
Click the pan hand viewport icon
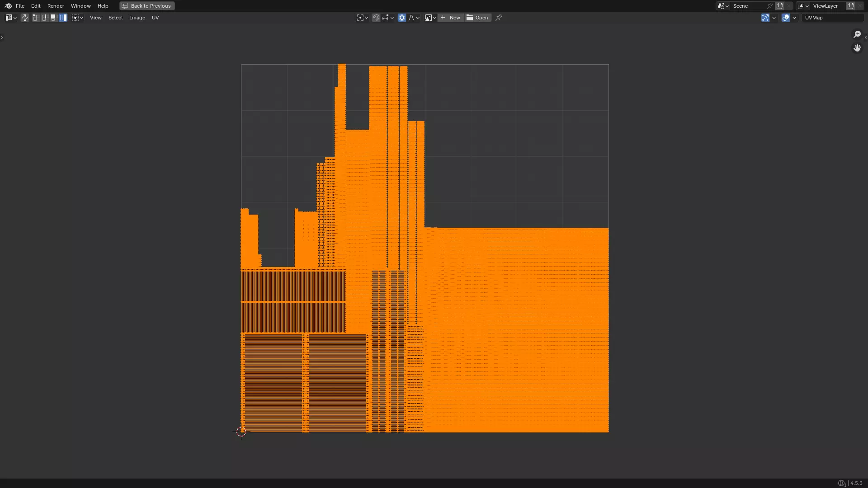tap(857, 48)
